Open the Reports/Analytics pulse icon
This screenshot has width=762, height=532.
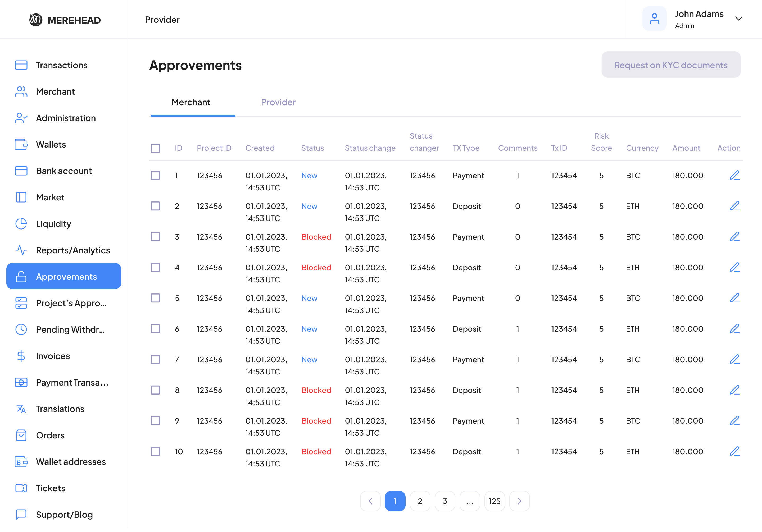pos(21,250)
